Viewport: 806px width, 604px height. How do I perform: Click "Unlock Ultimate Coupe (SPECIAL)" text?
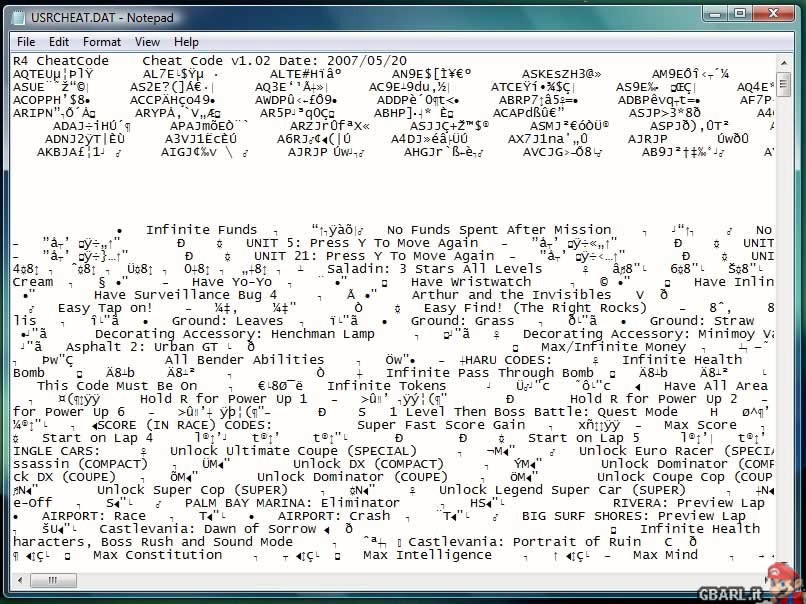coord(293,451)
